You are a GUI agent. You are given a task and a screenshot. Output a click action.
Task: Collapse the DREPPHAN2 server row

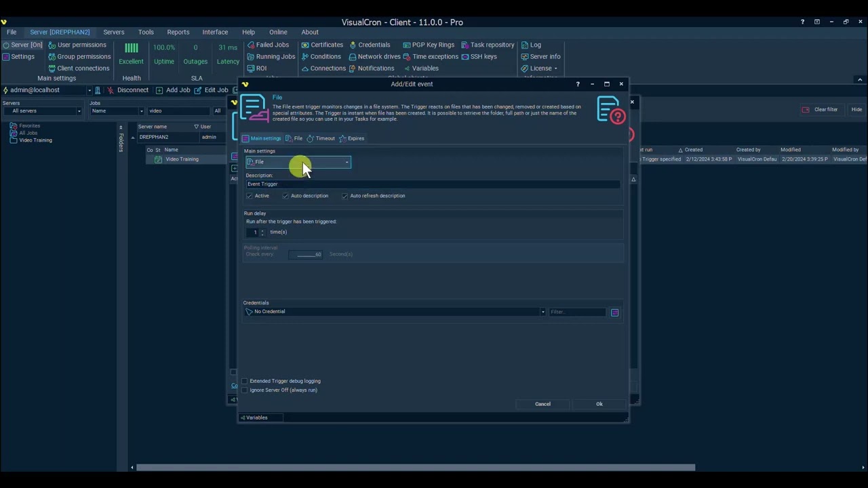(x=133, y=138)
